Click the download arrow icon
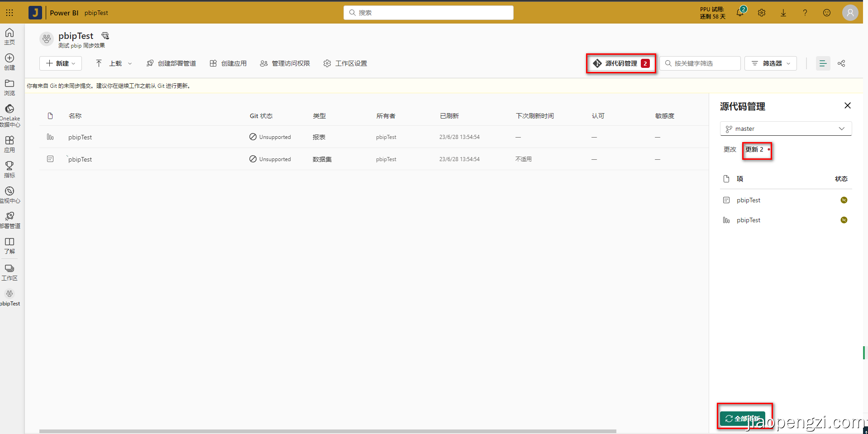 click(x=783, y=13)
